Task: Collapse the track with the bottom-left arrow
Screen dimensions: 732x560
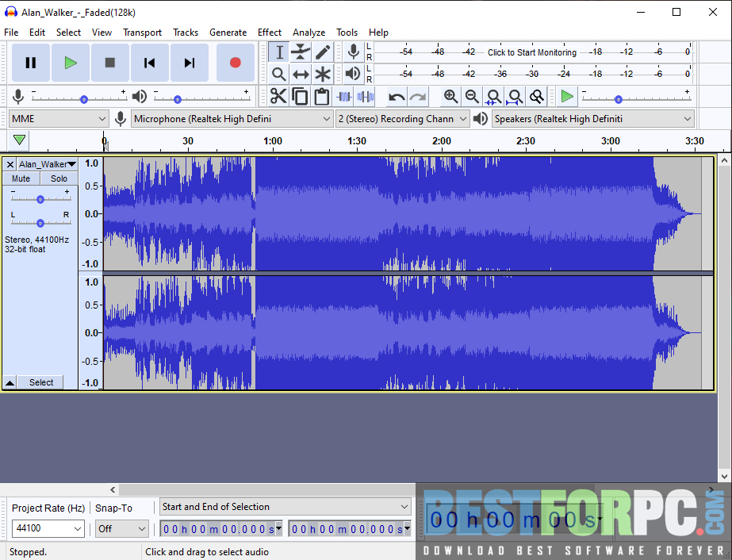Action: tap(10, 382)
